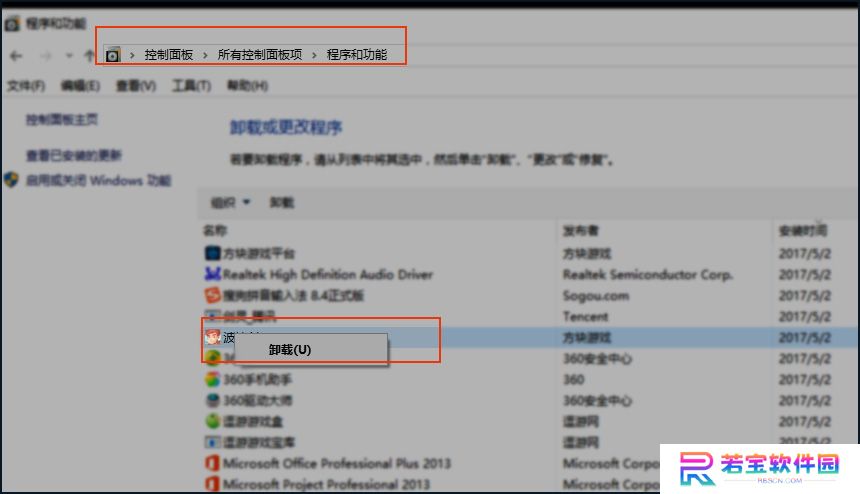The height and width of the screenshot is (494, 860).
Task: Click Sogou input method 8.4 program icon
Action: (212, 295)
